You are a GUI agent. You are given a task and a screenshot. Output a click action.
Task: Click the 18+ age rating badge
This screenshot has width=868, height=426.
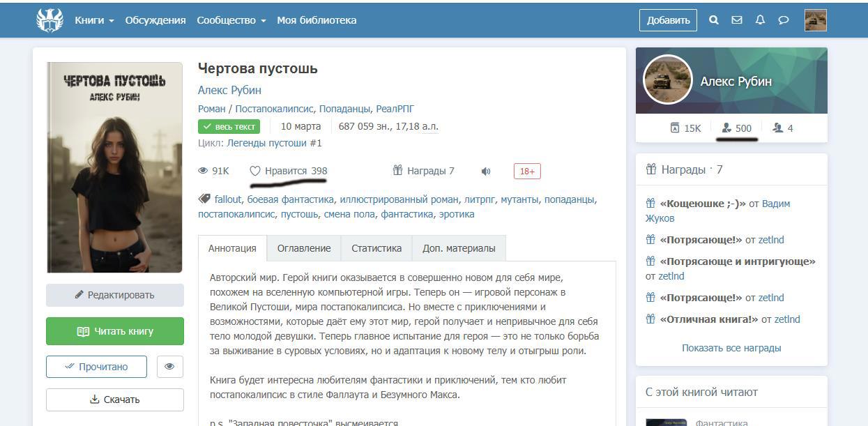pos(527,171)
